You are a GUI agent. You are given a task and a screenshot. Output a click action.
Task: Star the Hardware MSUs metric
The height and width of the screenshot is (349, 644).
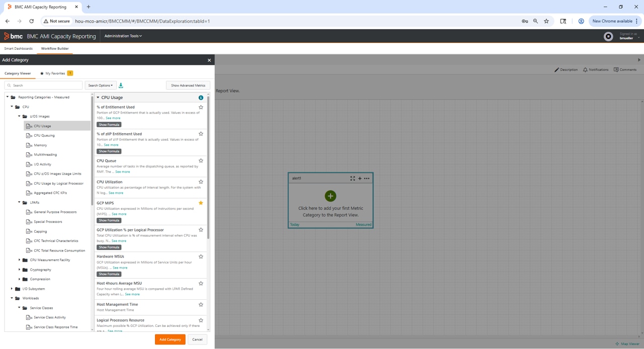pos(201,256)
